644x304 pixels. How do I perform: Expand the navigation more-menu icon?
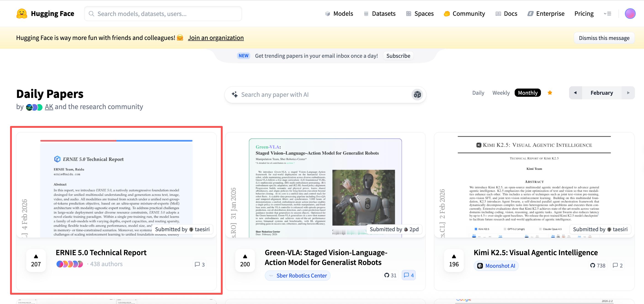tap(607, 14)
